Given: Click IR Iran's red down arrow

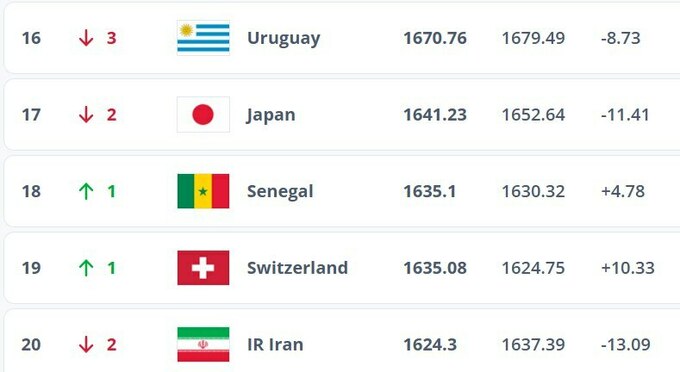Looking at the screenshot, I should point(86,344).
